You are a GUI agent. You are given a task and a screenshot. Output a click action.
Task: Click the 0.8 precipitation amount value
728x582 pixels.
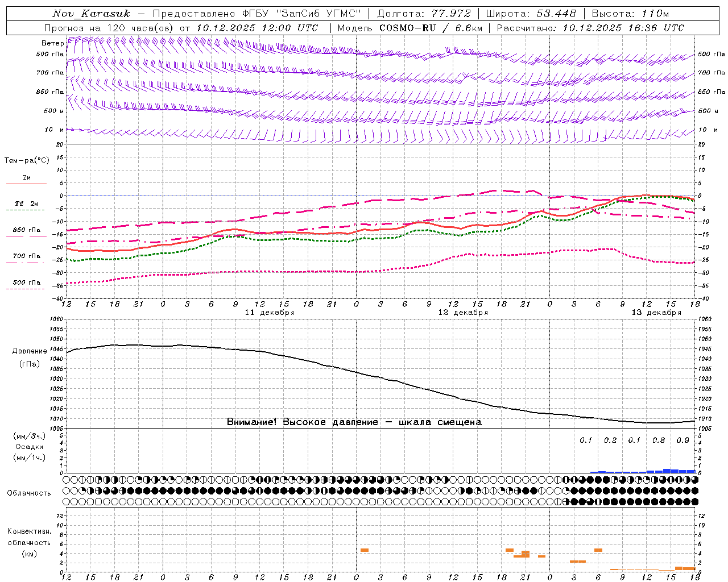point(659,440)
